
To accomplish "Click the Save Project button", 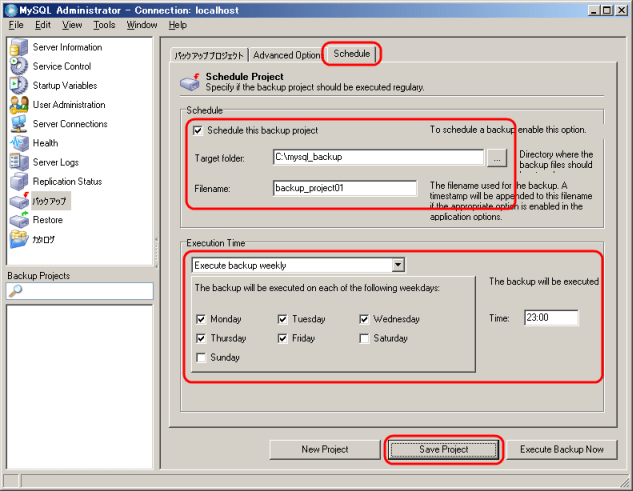I will (442, 450).
